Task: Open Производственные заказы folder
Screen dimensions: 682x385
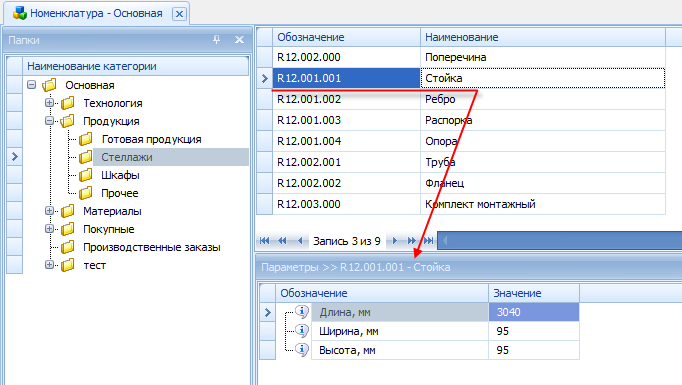Action: point(152,247)
